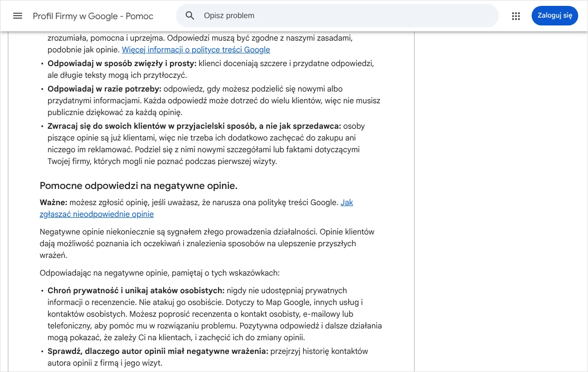Viewport: 588px width, 372px height.
Task: Click sentence Odpowiadając na negatywne opinie, pamiętaj
Action: 160,273
